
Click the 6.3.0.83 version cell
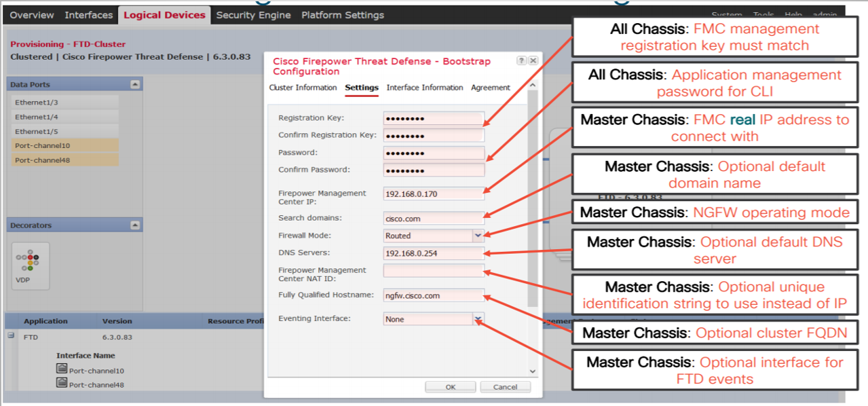[117, 336]
